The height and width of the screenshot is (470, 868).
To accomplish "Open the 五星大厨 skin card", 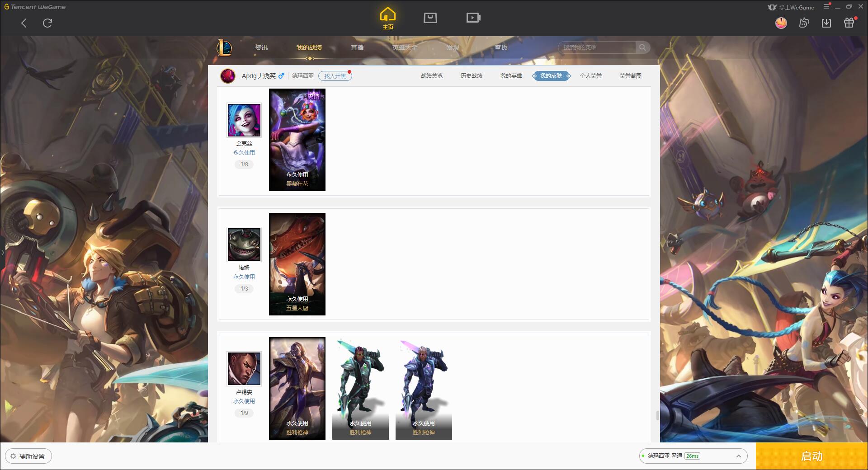I will tap(297, 264).
